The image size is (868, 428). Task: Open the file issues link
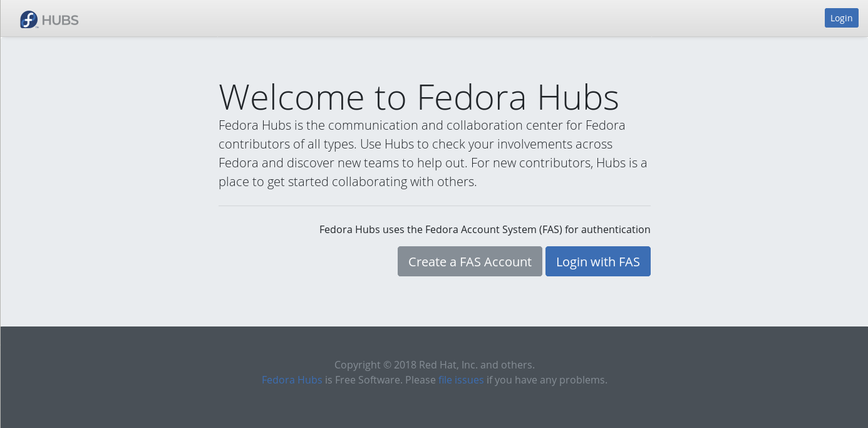click(461, 380)
